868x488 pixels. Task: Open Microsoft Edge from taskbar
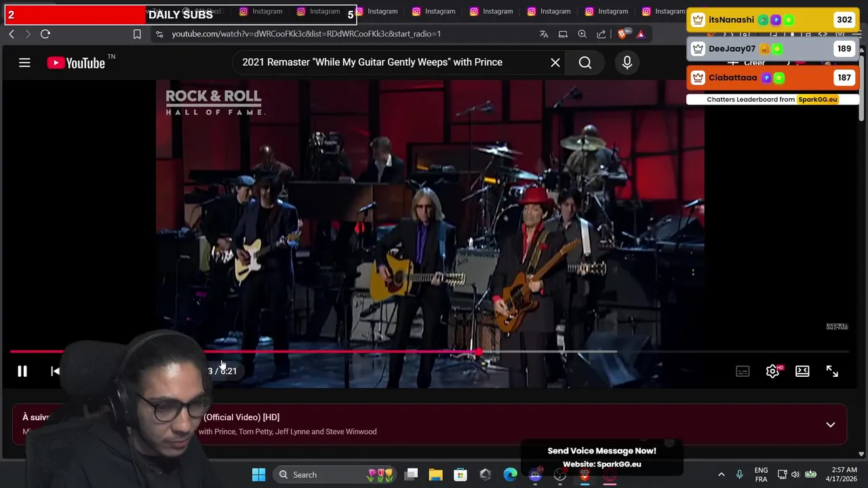(x=510, y=475)
